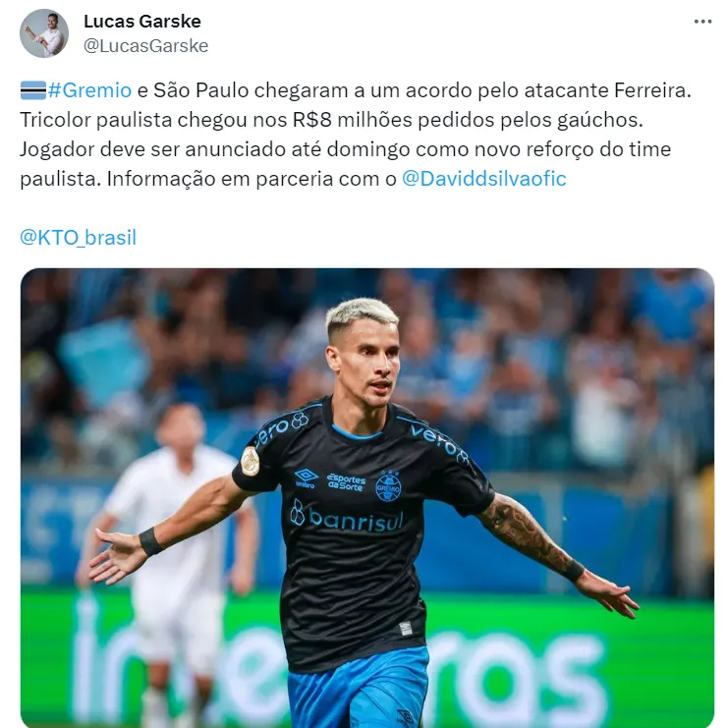This screenshot has width=727, height=728.
Task: Open Lucas Garske's profile avatar
Action: click(44, 33)
